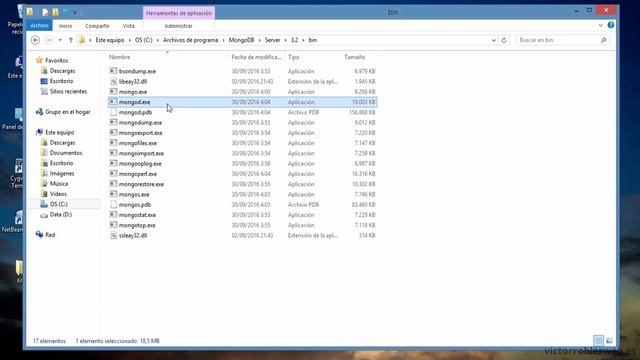Click the 3.2 breadcrumb segment
Screen dimensions: 640x360
(294, 40)
